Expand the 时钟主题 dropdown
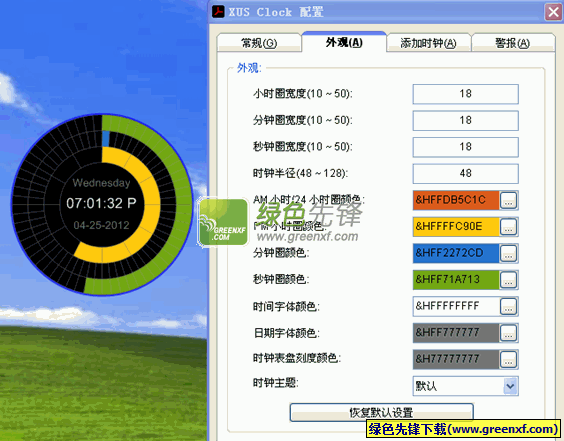Screen dimensions: 564x441 510,386
